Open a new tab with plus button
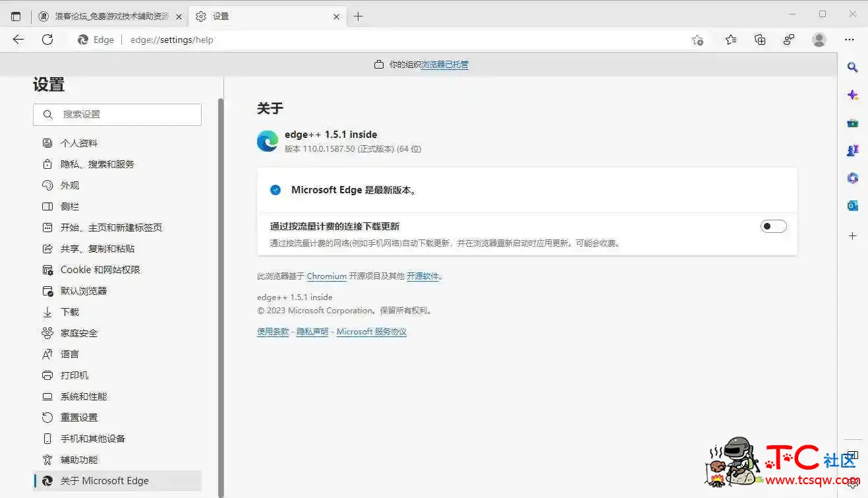Viewport: 868px width, 498px height. tap(358, 16)
